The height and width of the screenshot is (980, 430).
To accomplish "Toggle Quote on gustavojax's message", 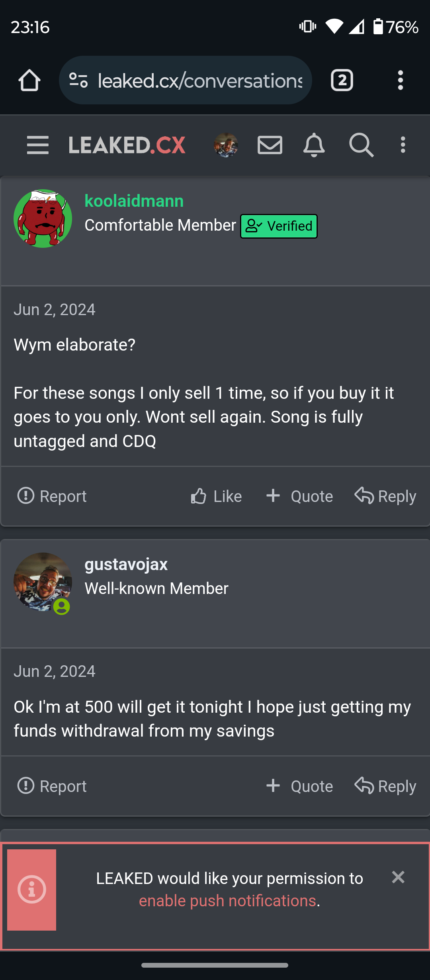I will tap(299, 786).
